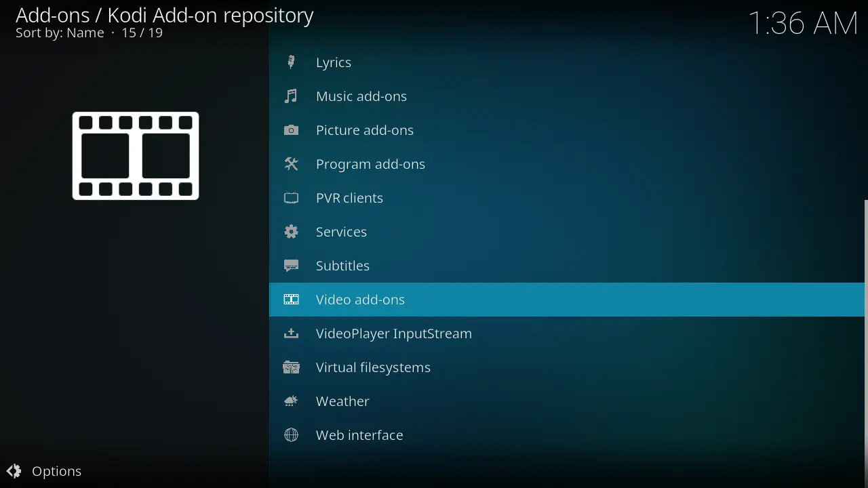
Task: Click the Subtitles speech bubble icon
Action: point(292,266)
